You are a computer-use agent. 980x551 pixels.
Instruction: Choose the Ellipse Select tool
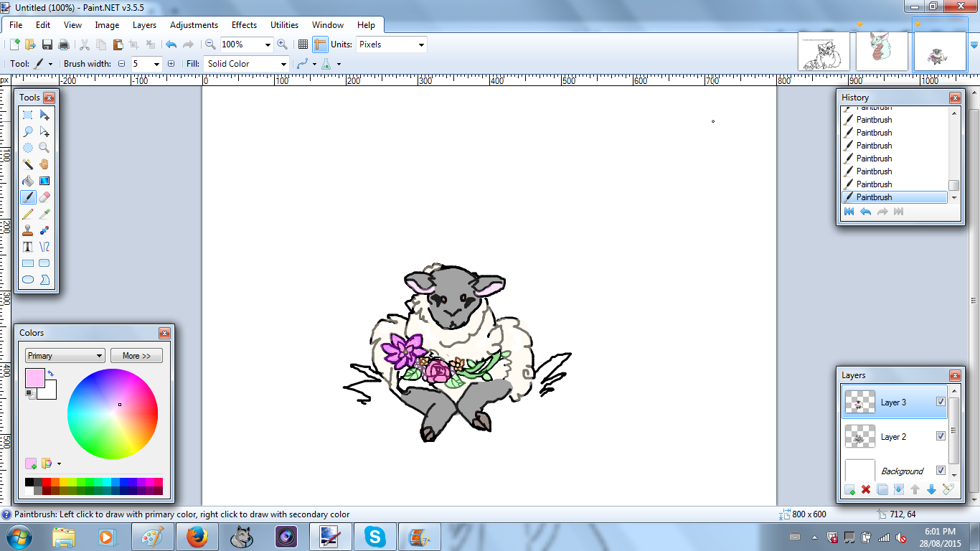(28, 148)
